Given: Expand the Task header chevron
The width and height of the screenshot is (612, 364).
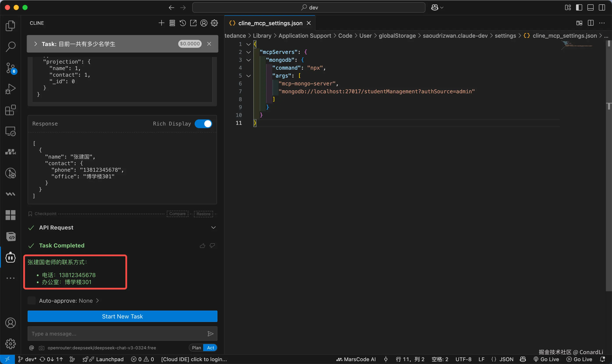Looking at the screenshot, I should point(36,44).
